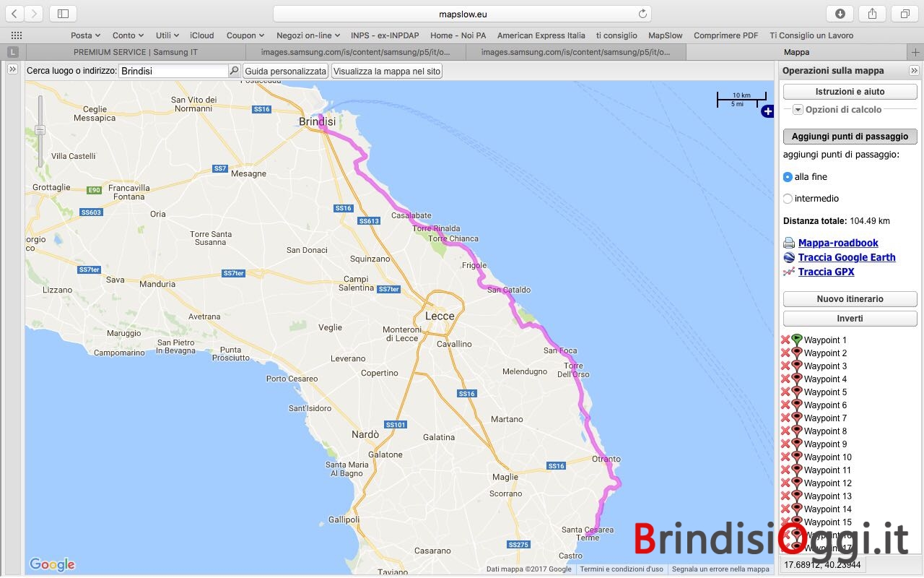
Task: Go back with Safari back arrow
Action: 14,14
